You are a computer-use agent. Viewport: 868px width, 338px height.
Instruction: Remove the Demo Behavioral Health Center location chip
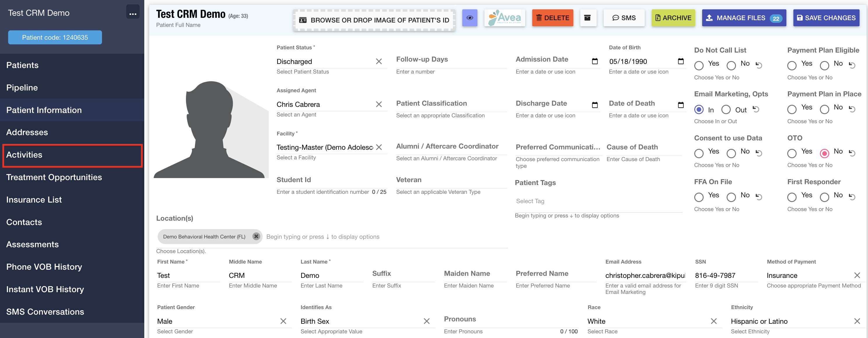pyautogui.click(x=256, y=236)
